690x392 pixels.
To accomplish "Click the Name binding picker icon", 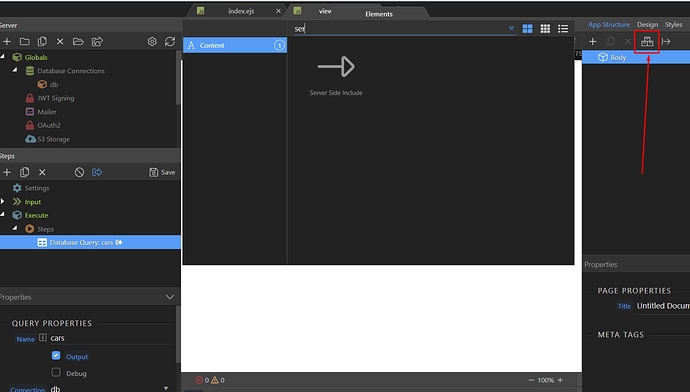I will point(43,337).
